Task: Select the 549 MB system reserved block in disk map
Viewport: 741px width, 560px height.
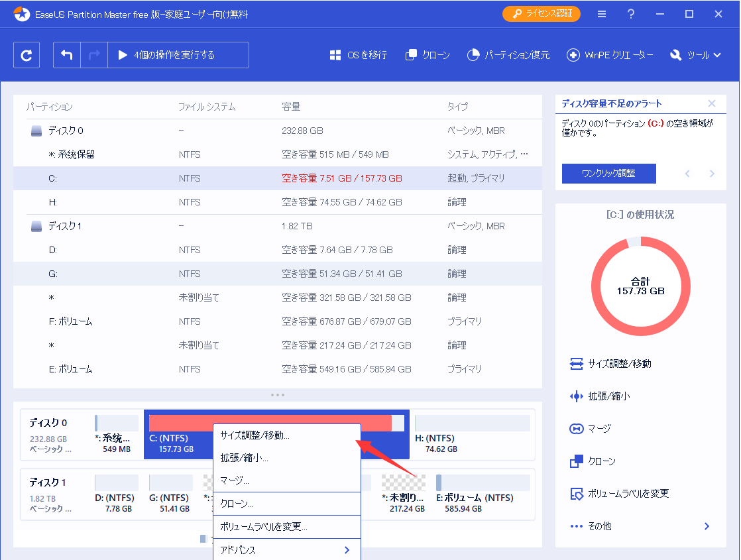Action: click(x=116, y=434)
